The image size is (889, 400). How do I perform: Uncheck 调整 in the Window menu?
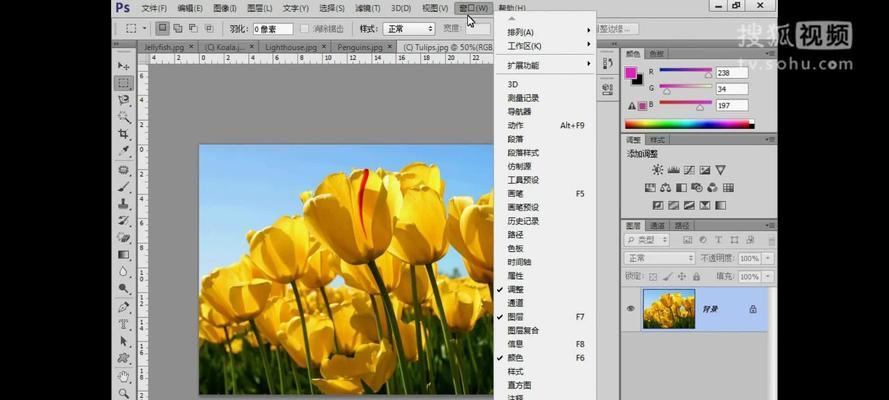[x=545, y=290]
